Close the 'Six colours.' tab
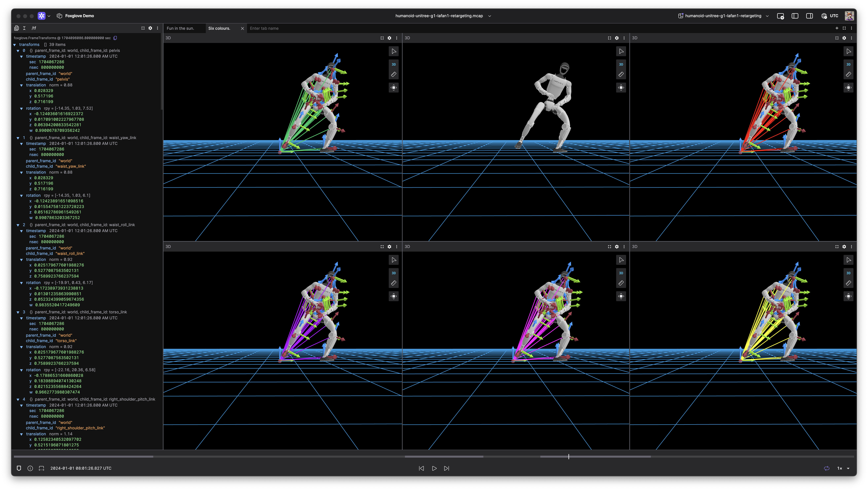Viewport: 868px width, 490px height. click(242, 28)
